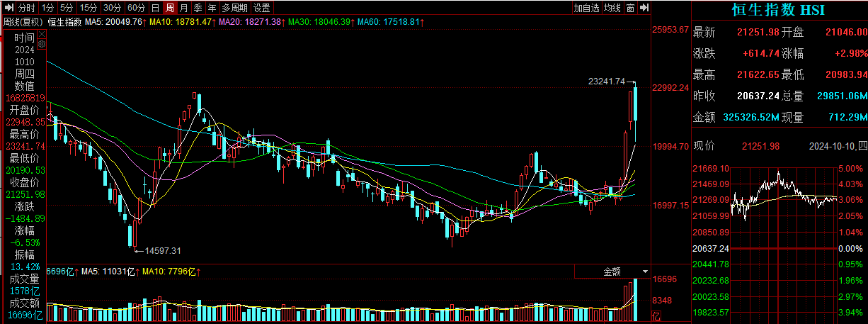Click the volume MA10: 7796亿 label
The image size is (868, 324).
[x=171, y=272]
